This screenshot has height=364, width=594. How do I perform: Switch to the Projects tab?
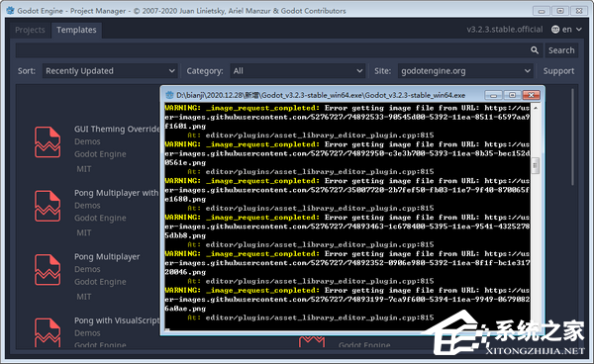(30, 30)
